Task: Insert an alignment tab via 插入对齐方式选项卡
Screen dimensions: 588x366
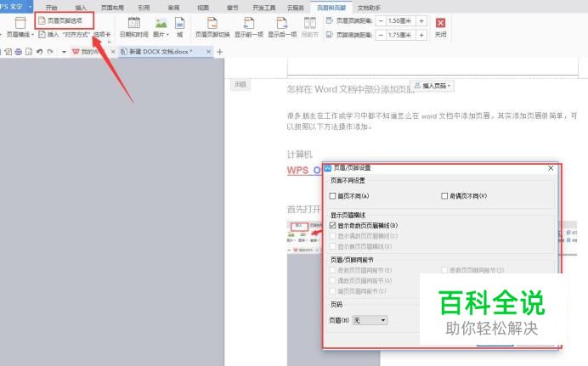Action: click(75, 35)
